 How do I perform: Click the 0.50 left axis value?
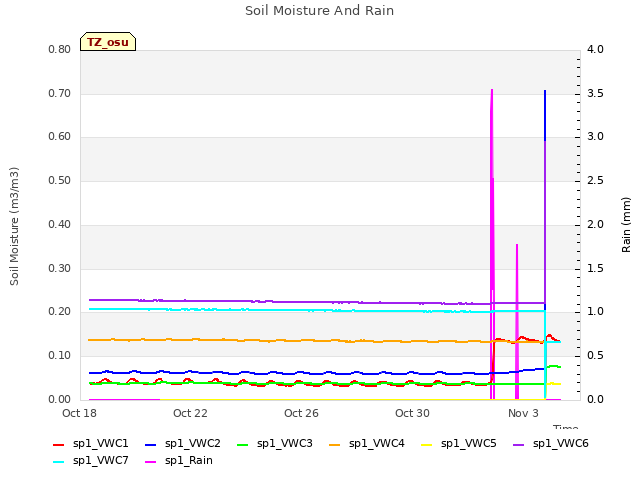60,180
